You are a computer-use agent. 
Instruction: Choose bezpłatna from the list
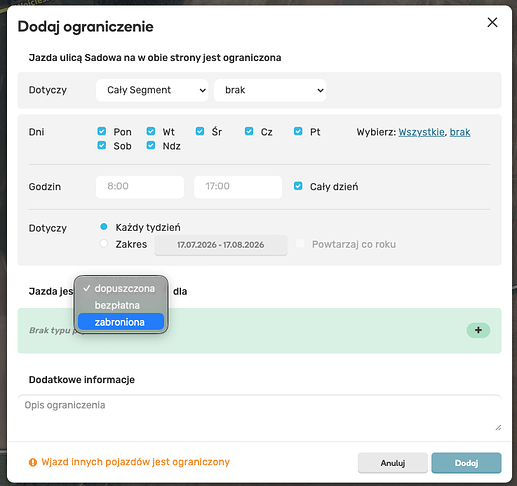pyautogui.click(x=121, y=305)
